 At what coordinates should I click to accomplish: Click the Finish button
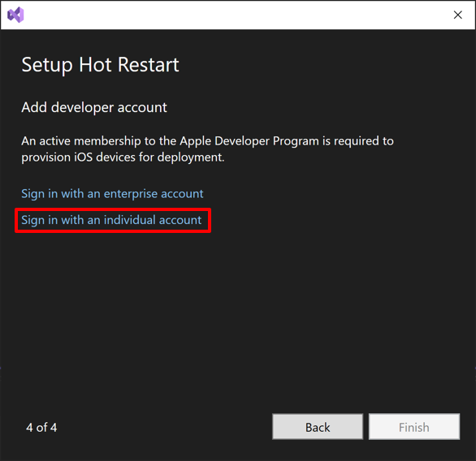pos(414,426)
